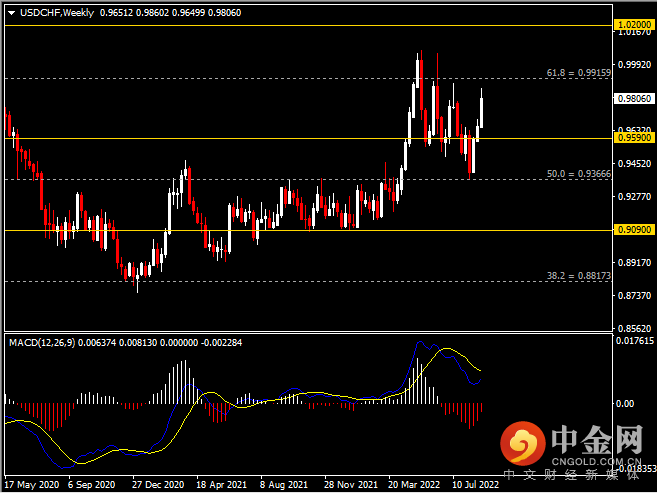Click the 10 Jul 2022 date label
Viewport: 657px width, 493px height.
[476, 485]
